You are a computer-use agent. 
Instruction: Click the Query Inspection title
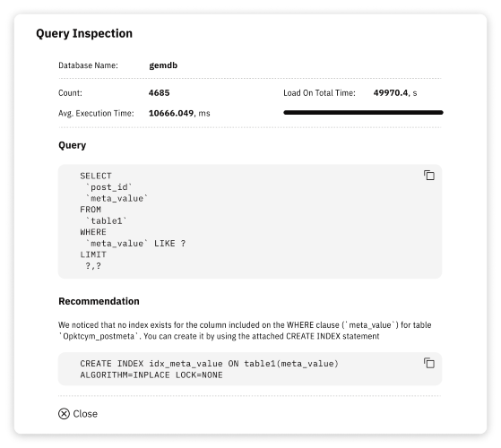point(84,33)
